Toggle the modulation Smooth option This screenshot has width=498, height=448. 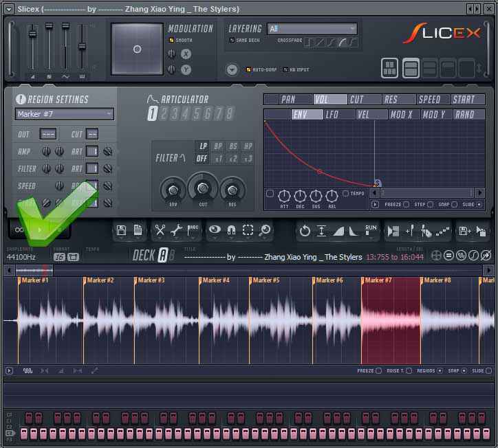[172, 41]
